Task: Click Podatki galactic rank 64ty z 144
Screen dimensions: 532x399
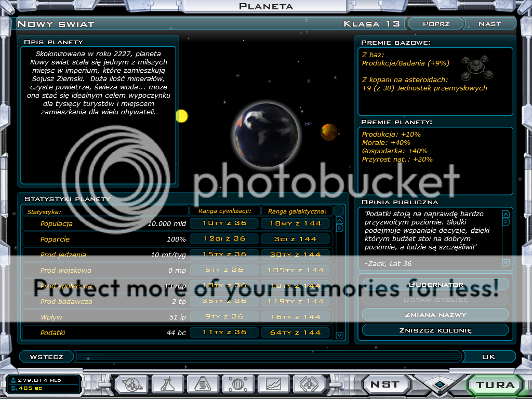Action: tap(296, 333)
